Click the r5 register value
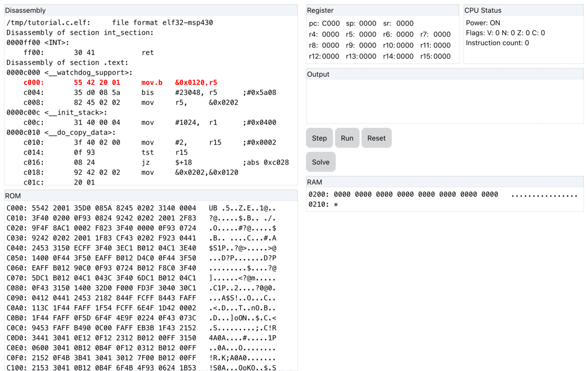 click(367, 34)
